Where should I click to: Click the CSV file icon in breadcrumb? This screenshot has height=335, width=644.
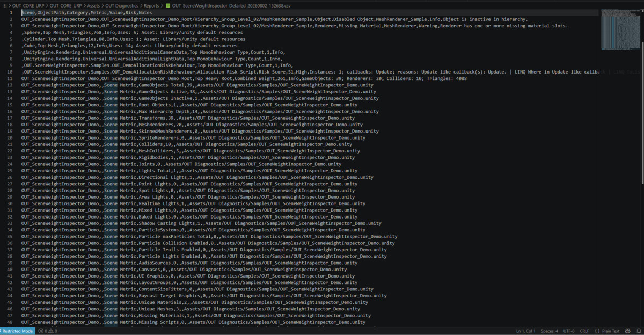coord(168,5)
